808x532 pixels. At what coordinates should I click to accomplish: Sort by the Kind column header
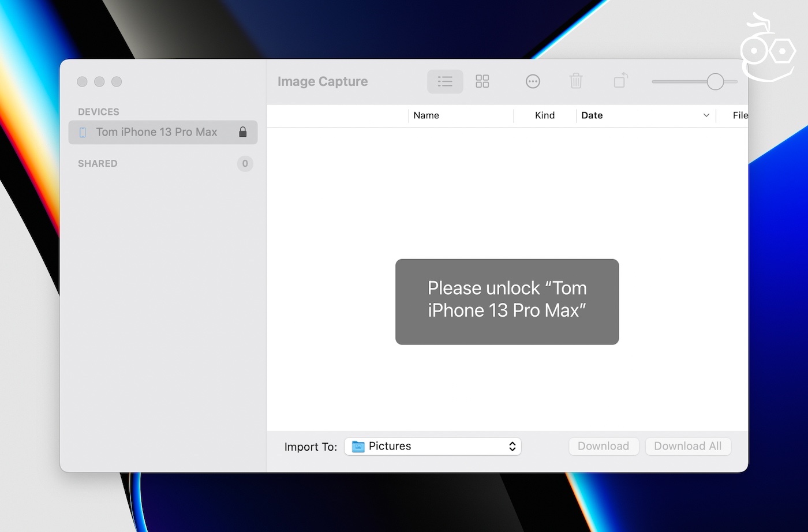[544, 115]
